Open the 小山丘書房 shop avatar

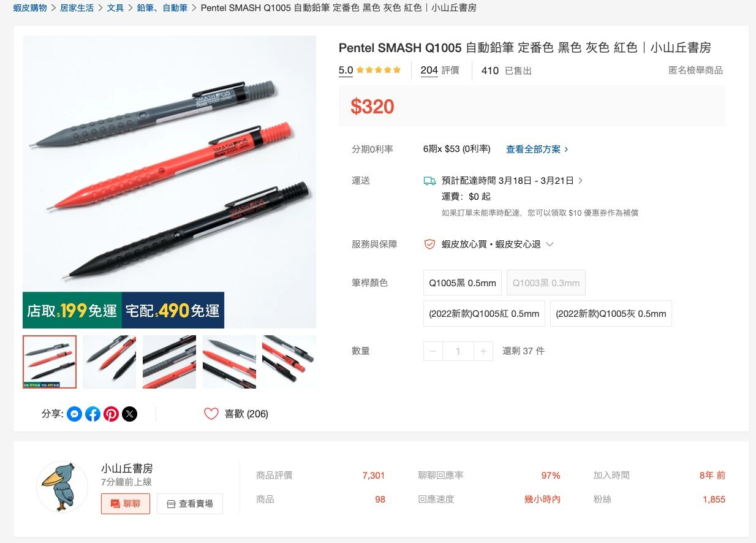[62, 487]
